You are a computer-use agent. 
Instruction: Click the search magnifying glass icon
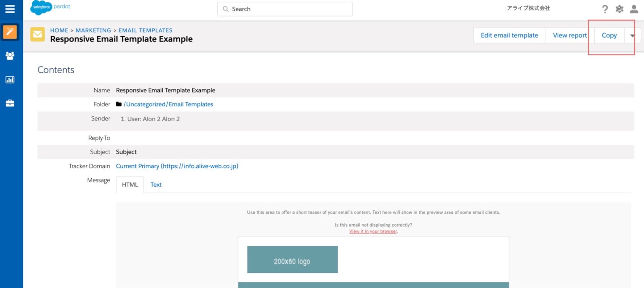point(225,8)
